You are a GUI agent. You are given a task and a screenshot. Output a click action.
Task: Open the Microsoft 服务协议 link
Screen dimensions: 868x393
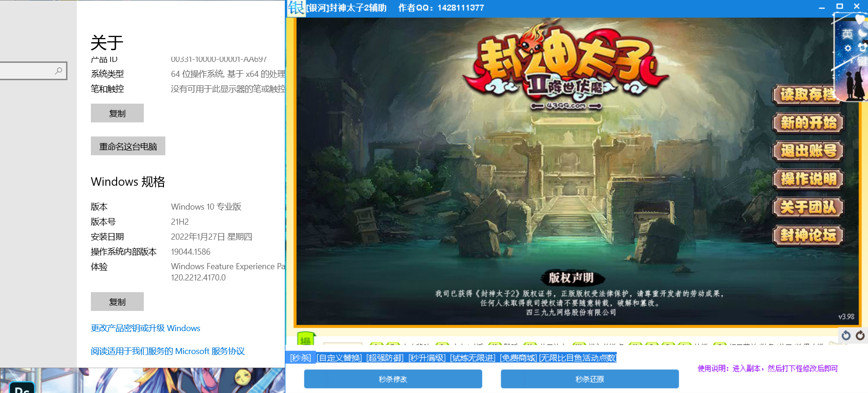[168, 351]
